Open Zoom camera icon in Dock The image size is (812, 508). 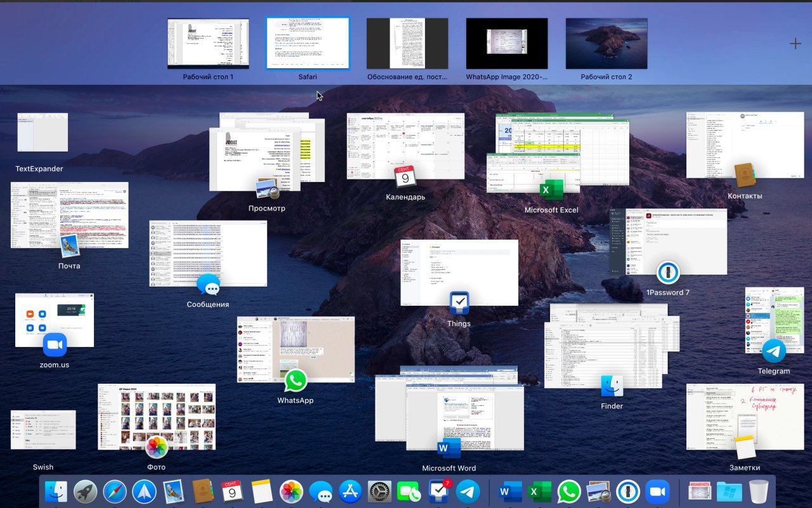[x=657, y=492]
